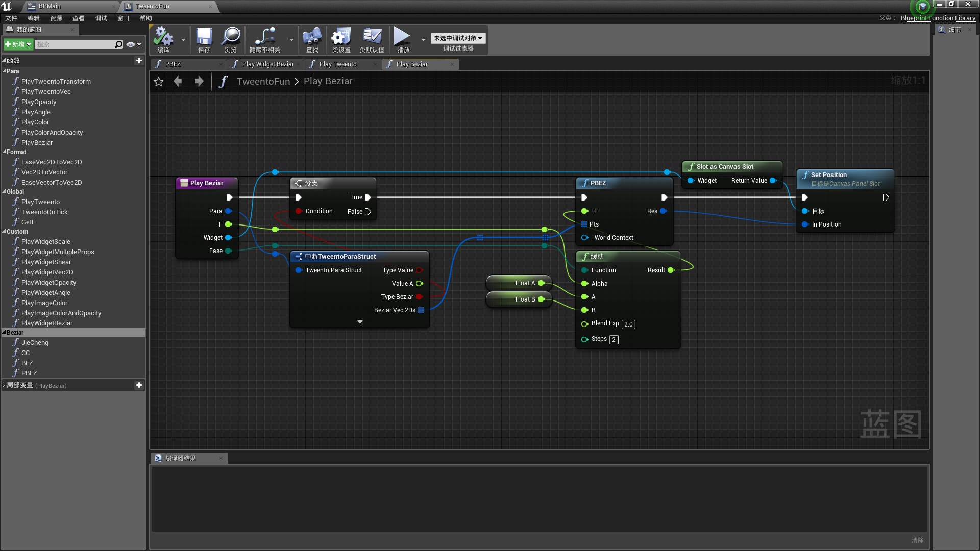
Task: Select the PlayTweentoTransform function
Action: 56,82
